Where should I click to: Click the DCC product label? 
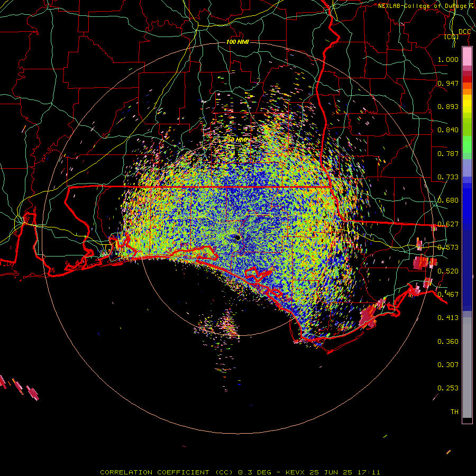[464, 32]
